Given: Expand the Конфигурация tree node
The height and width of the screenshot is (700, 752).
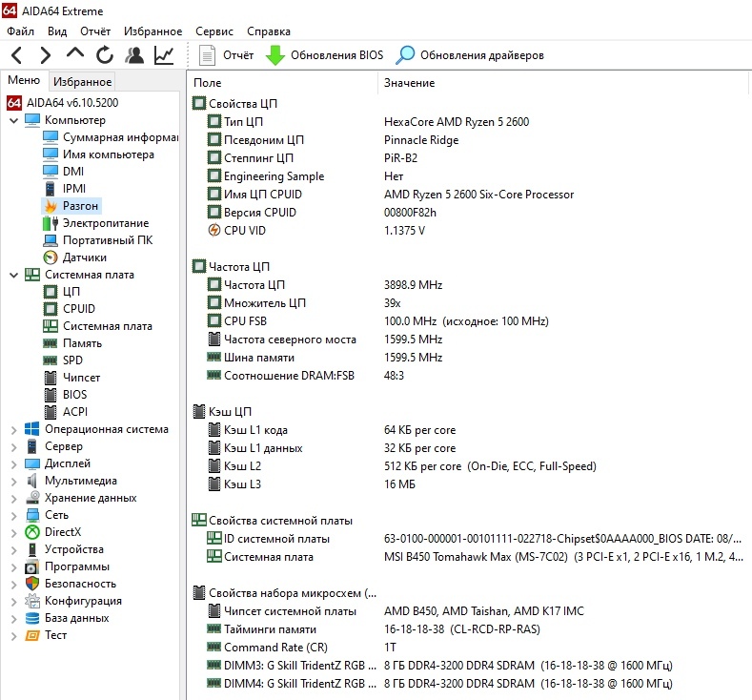Looking at the screenshot, I should click(14, 601).
